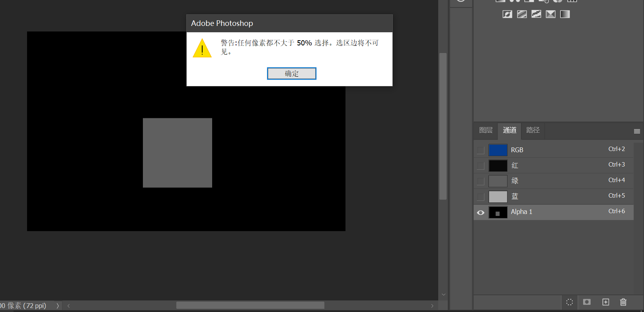Select the RGB channel name
The height and width of the screenshot is (312, 644).
click(x=517, y=150)
